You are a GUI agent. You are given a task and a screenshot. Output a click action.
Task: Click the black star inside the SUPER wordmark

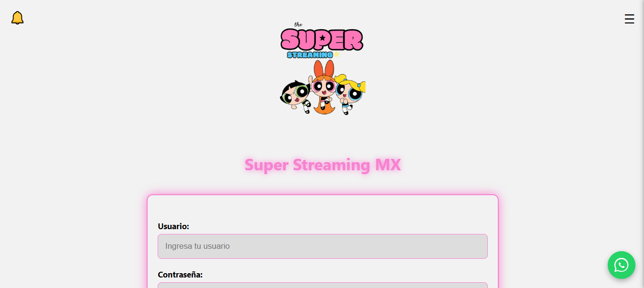[322, 38]
